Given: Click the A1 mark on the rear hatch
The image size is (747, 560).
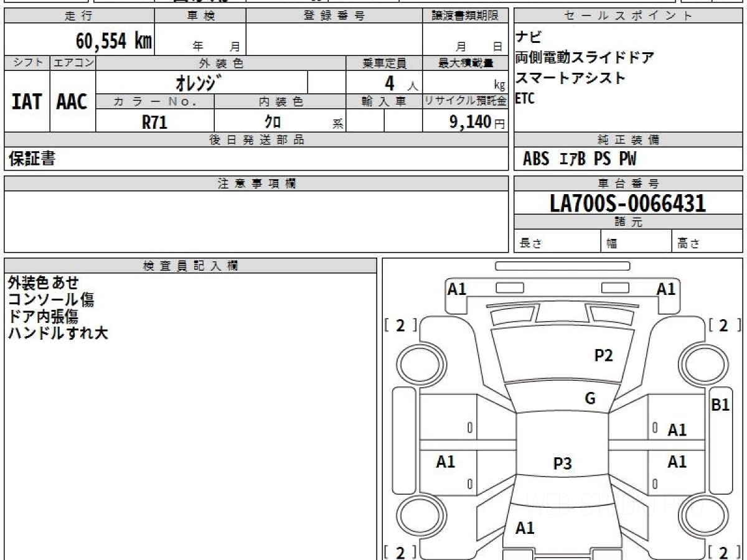Looking at the screenshot, I should click(525, 528).
